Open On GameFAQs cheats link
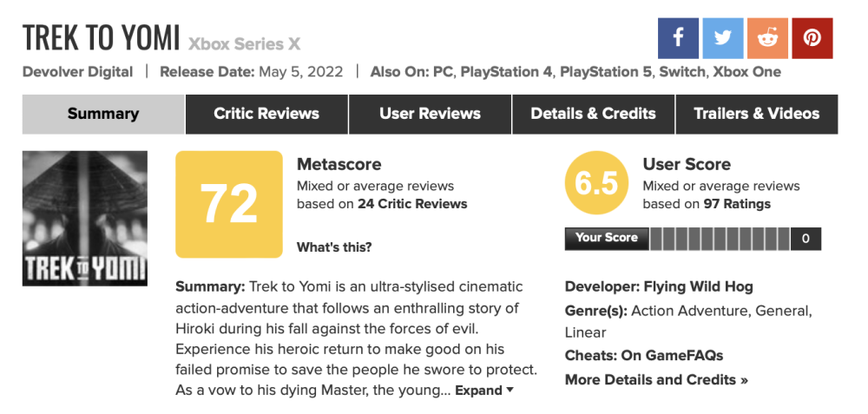This screenshot has height=414, width=868. click(672, 355)
